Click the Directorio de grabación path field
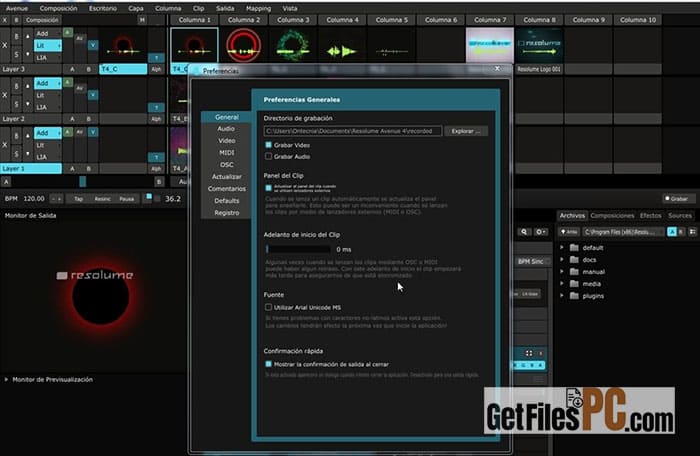The height and width of the screenshot is (456, 700). pos(353,131)
